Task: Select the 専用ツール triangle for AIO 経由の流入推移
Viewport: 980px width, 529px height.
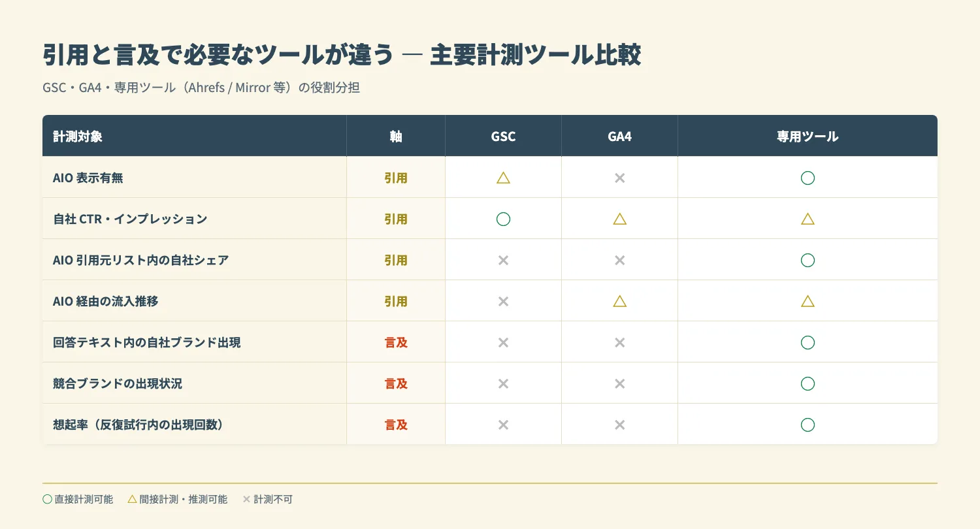Action: [x=808, y=301]
